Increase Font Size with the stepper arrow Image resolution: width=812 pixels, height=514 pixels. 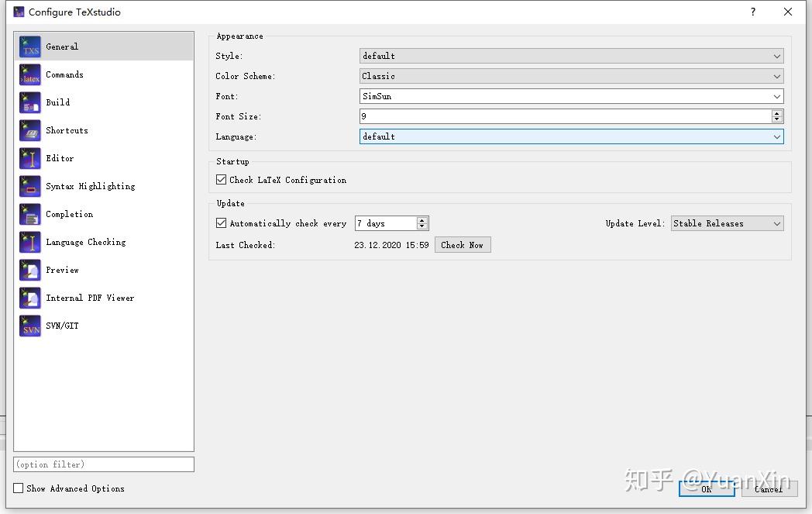click(x=777, y=112)
